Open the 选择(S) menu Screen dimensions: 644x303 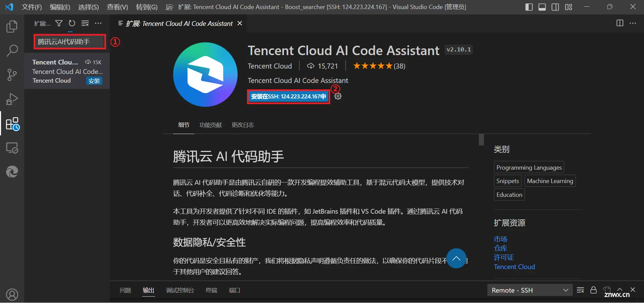tap(88, 7)
